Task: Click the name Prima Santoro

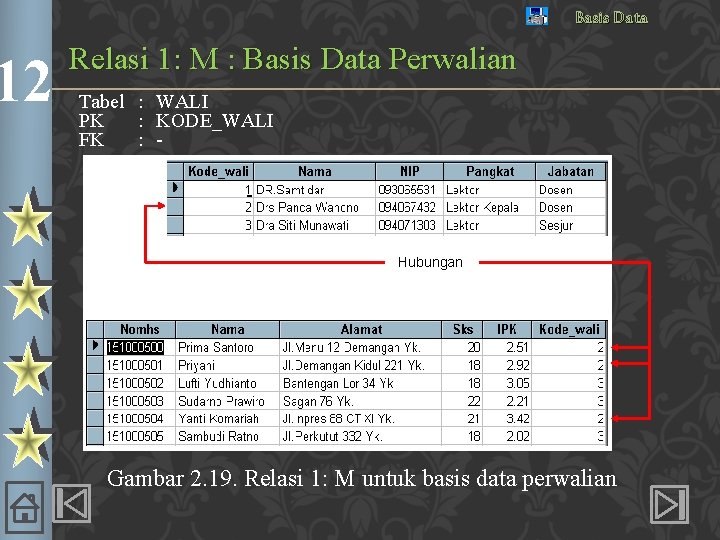Action: pyautogui.click(x=216, y=347)
